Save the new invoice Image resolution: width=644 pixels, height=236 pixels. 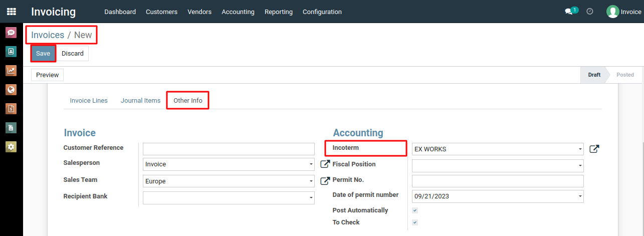pyautogui.click(x=43, y=54)
